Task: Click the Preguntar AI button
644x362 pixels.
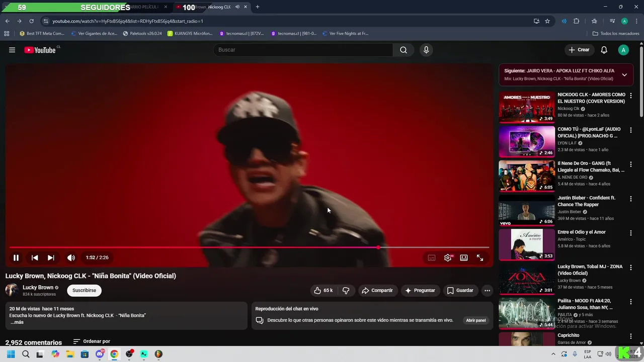Action: pyautogui.click(x=420, y=290)
